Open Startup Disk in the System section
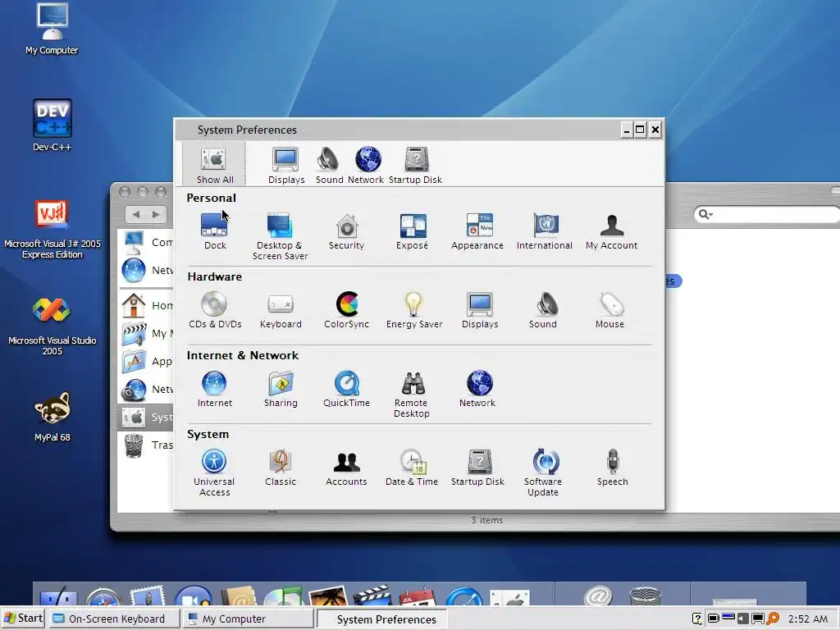The width and height of the screenshot is (840, 630). tap(478, 468)
